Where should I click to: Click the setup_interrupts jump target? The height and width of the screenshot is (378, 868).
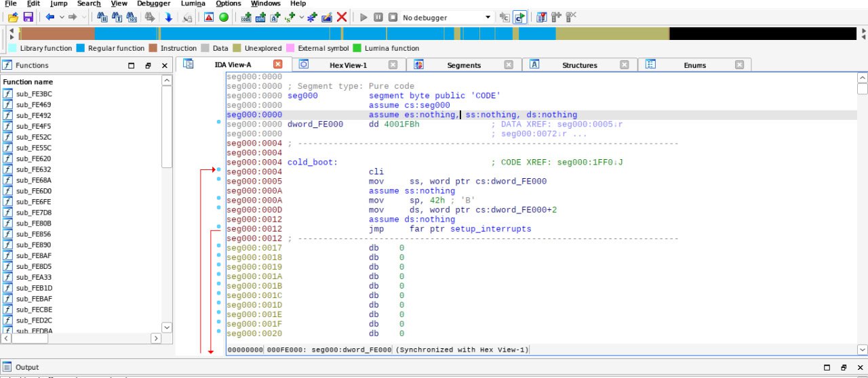click(x=490, y=229)
